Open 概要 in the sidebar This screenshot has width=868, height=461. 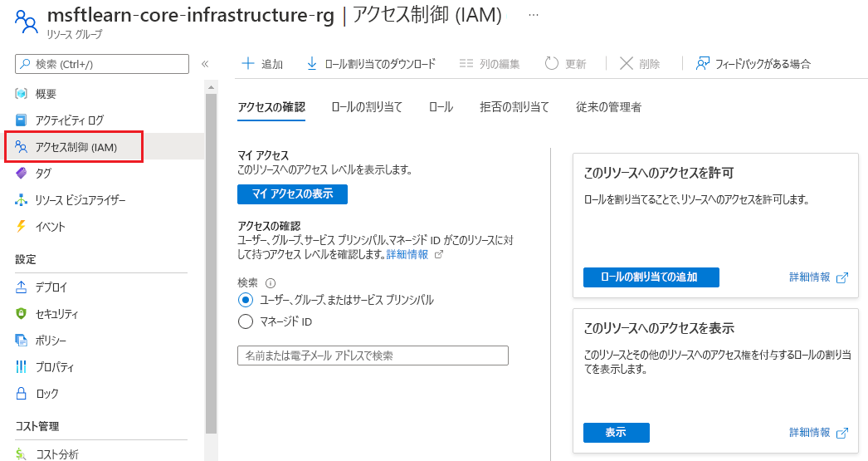[x=46, y=94]
